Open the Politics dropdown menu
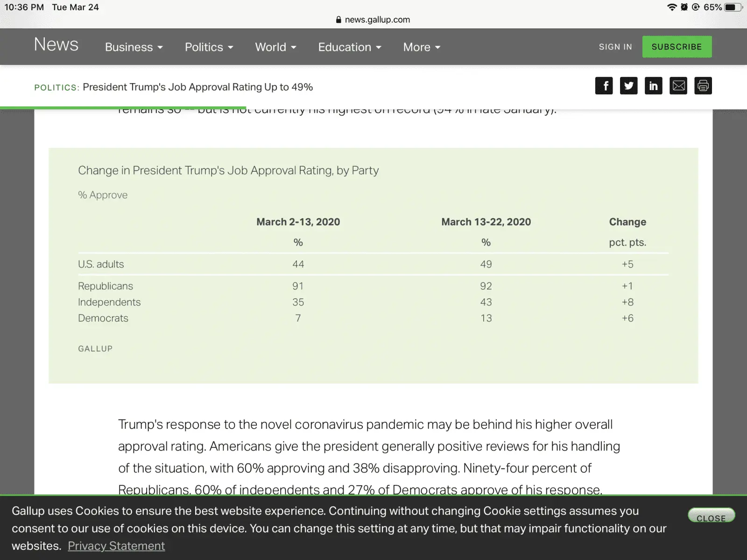The width and height of the screenshot is (747, 560). 209,47
